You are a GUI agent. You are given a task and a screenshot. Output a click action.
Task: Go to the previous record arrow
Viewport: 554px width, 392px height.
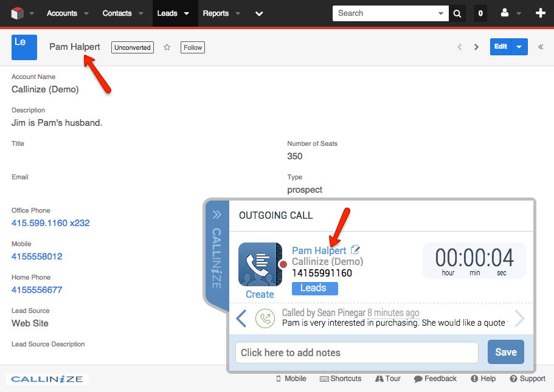459,47
